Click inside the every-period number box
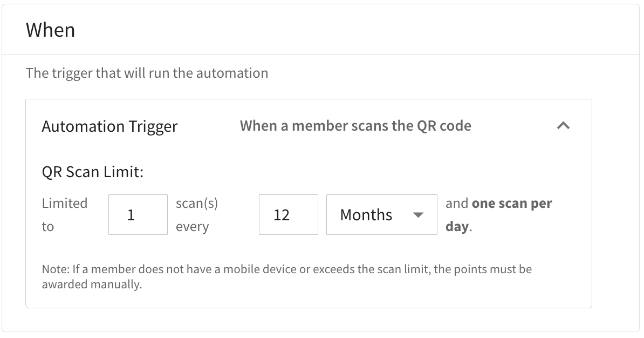The height and width of the screenshot is (338, 644). 288,214
